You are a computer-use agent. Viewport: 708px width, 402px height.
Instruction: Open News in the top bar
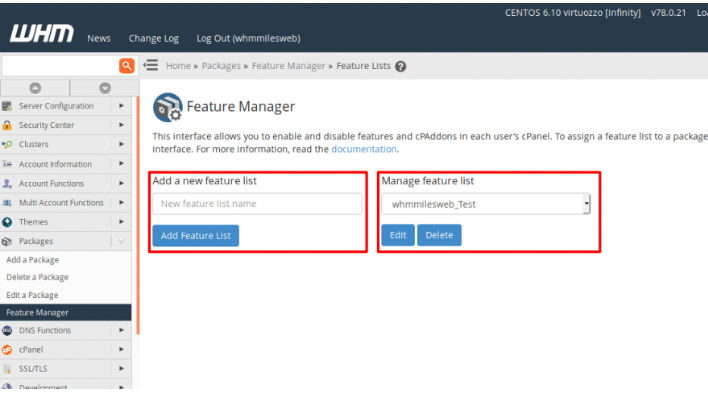click(x=99, y=38)
